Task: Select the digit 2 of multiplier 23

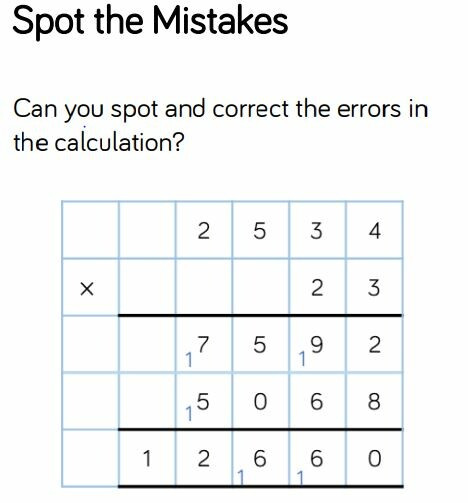Action: 317,288
